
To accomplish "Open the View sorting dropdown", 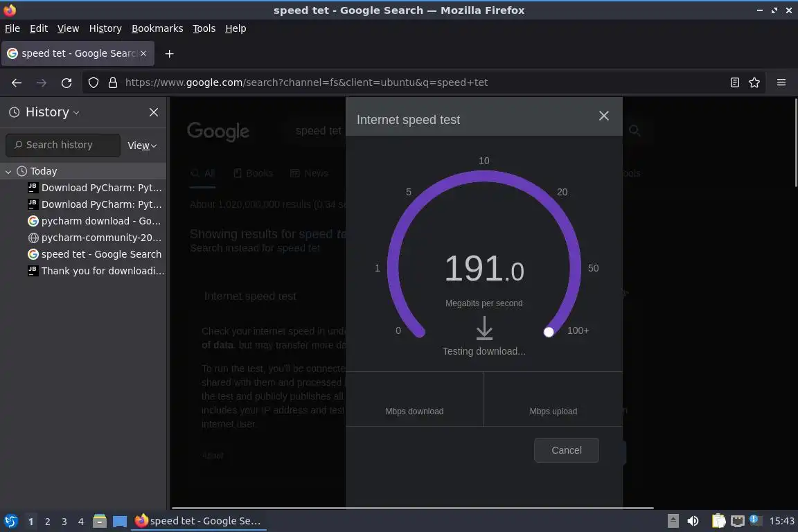I will [142, 145].
